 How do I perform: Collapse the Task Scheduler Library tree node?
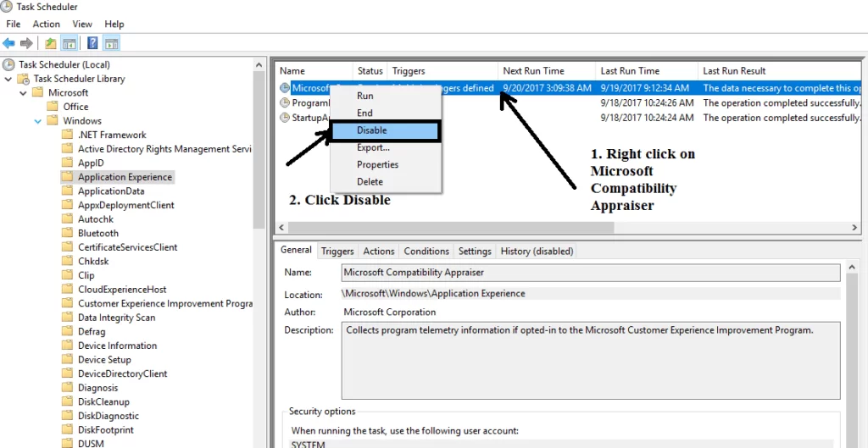point(8,79)
